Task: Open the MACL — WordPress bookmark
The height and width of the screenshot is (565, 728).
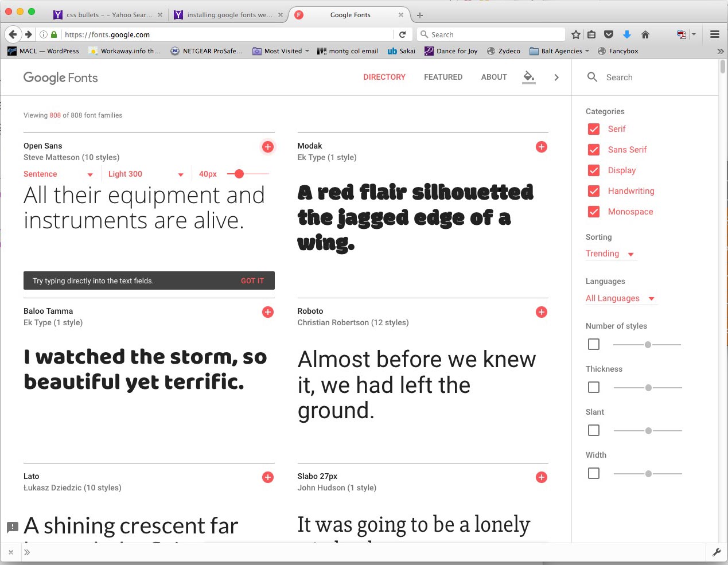Action: point(44,51)
